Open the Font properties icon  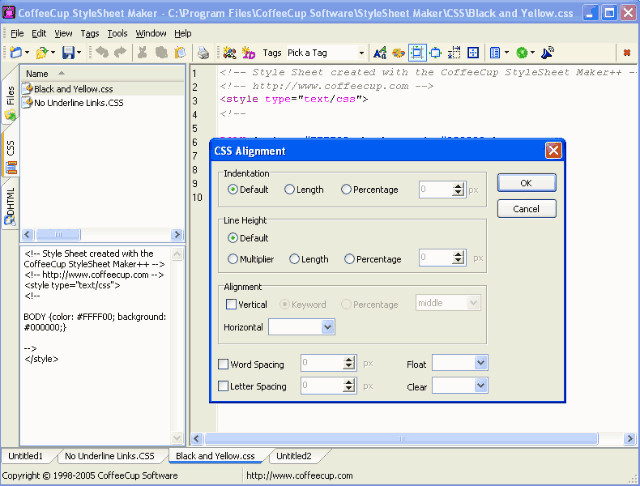pyautogui.click(x=380, y=53)
